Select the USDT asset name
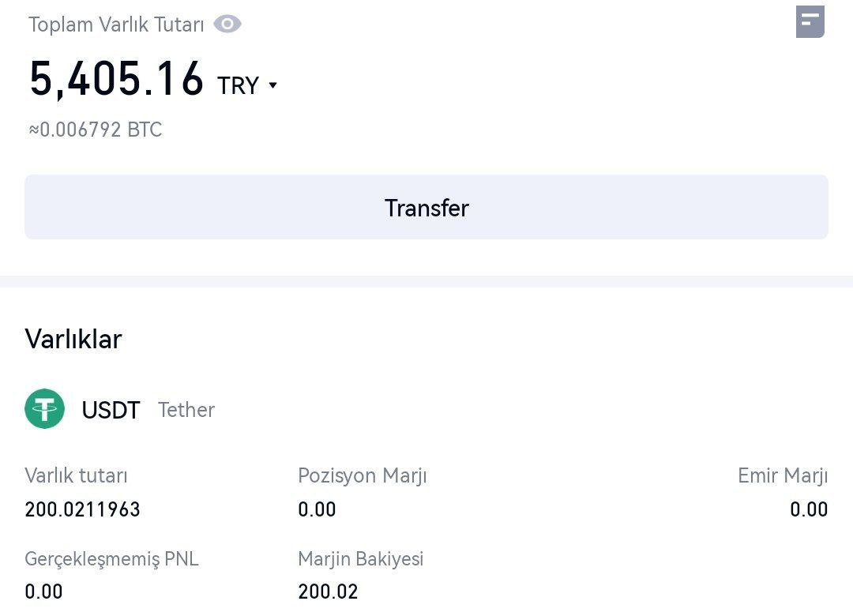 [x=111, y=410]
